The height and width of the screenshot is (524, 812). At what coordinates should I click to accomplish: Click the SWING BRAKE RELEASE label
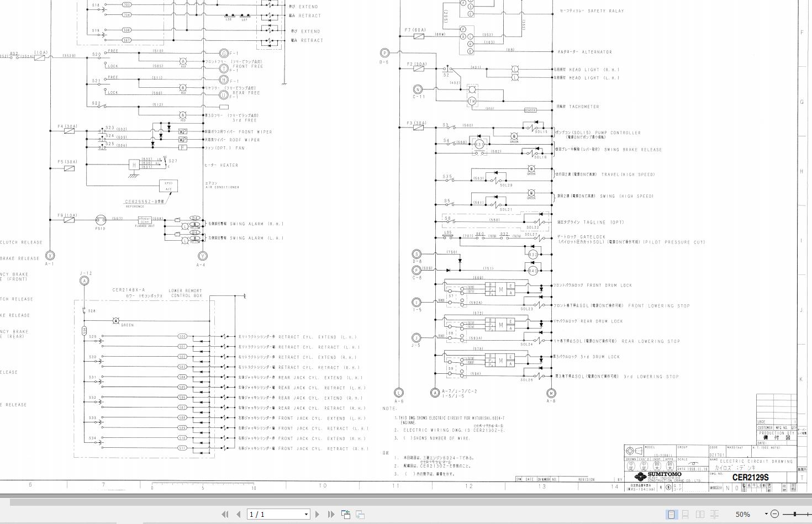(x=632, y=150)
